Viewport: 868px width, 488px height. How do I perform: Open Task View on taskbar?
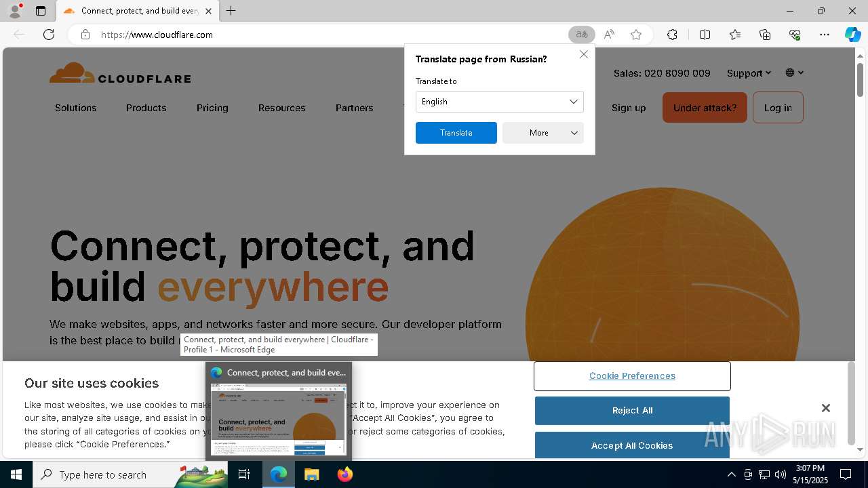[244, 474]
